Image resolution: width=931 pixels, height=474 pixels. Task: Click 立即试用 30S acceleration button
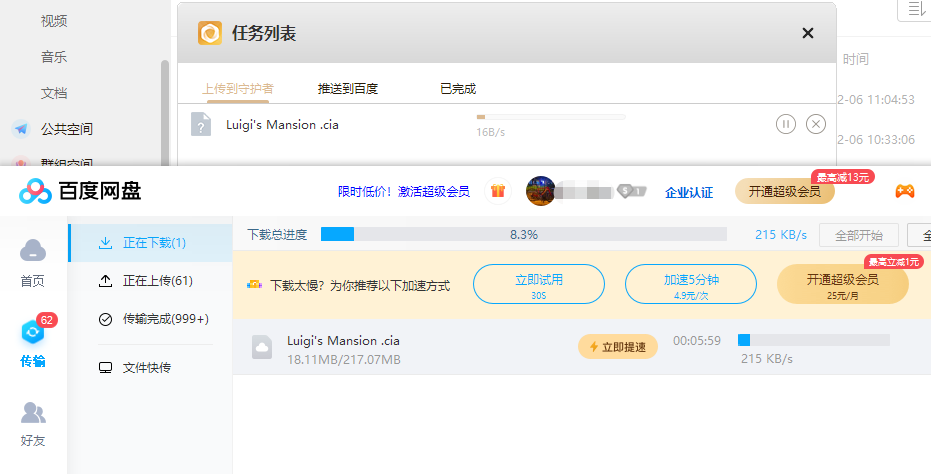pos(539,284)
